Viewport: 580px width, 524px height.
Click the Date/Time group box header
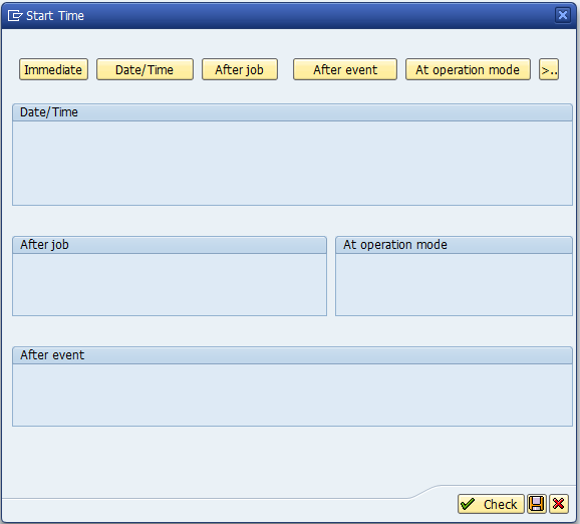coord(292,112)
